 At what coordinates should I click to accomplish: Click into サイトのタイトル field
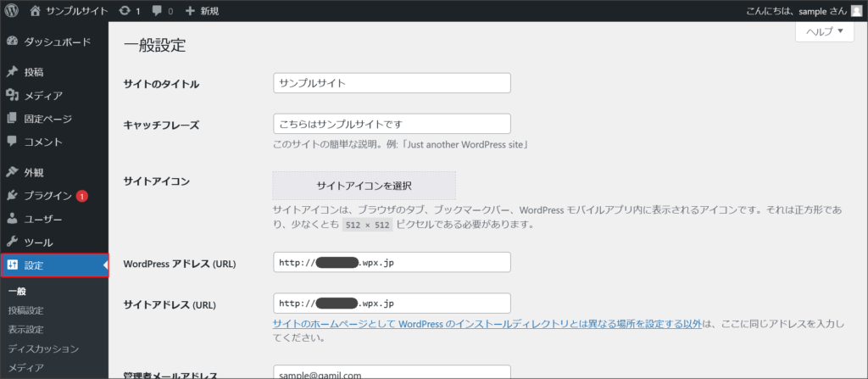392,83
